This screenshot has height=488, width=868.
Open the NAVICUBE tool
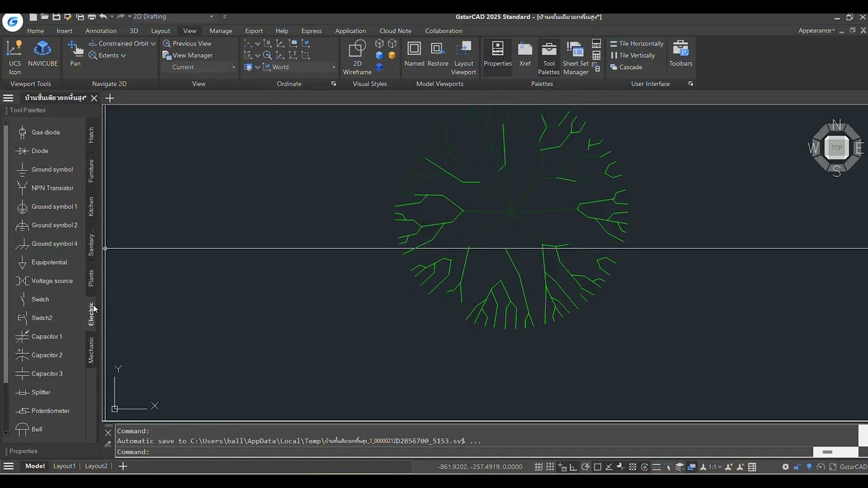click(x=43, y=54)
